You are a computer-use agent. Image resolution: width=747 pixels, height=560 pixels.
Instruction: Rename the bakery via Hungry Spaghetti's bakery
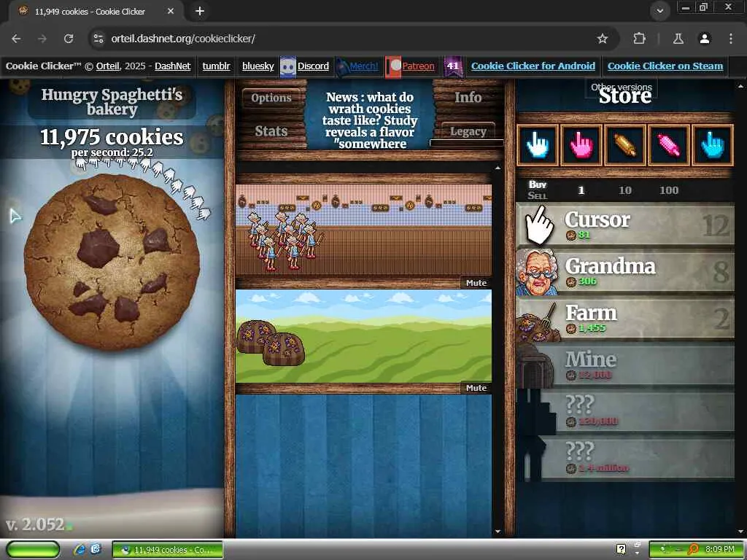click(112, 102)
